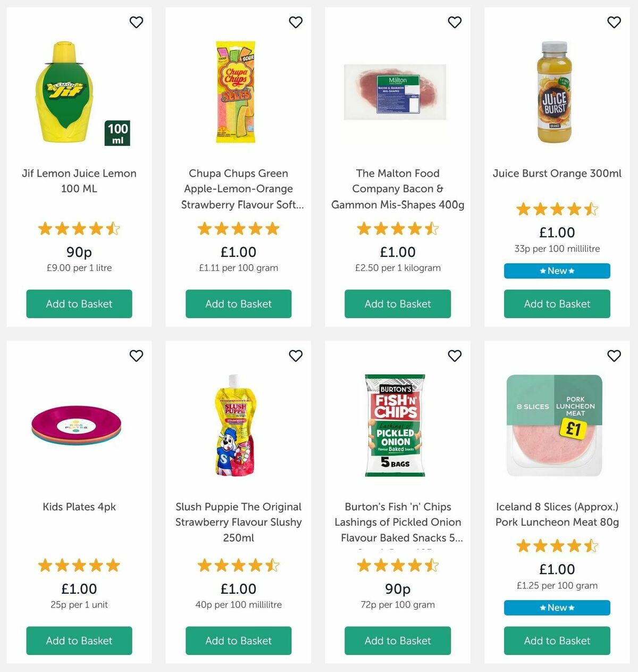The height and width of the screenshot is (672, 638).
Task: Add Kids Plates 4pk to basket
Action: pos(79,641)
